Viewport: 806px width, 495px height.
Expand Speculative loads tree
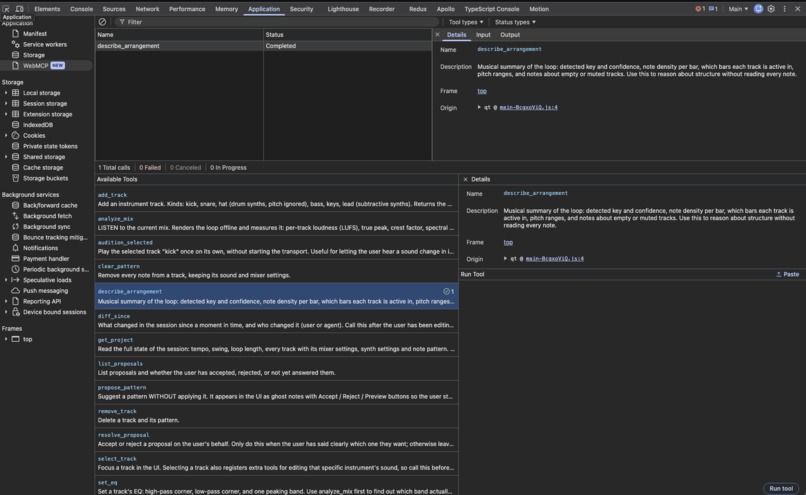click(x=6, y=280)
